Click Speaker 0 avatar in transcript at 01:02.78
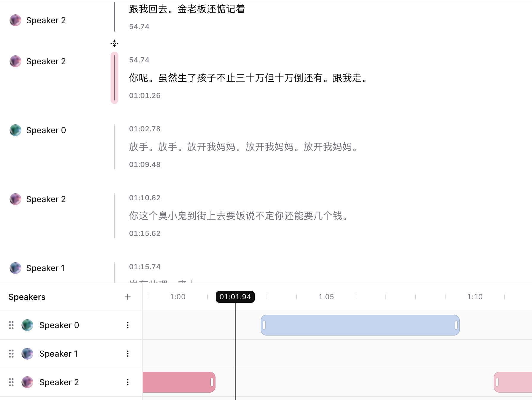 tap(15, 130)
